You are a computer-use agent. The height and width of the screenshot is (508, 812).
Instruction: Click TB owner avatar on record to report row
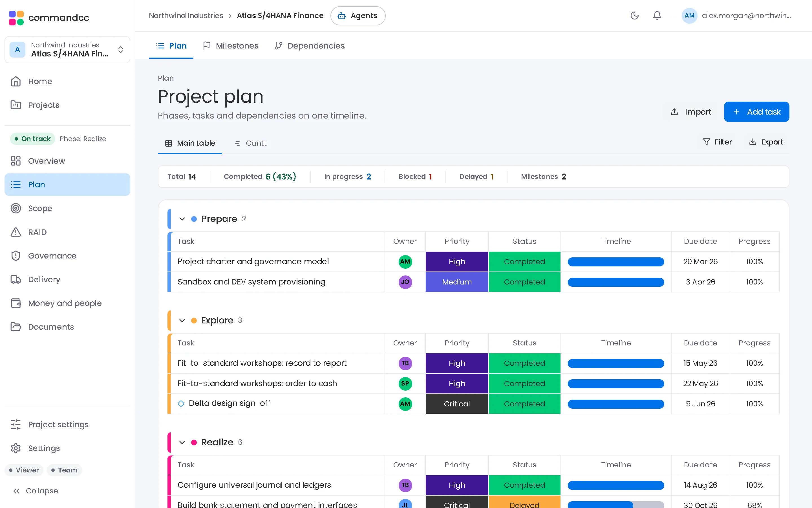tap(405, 363)
